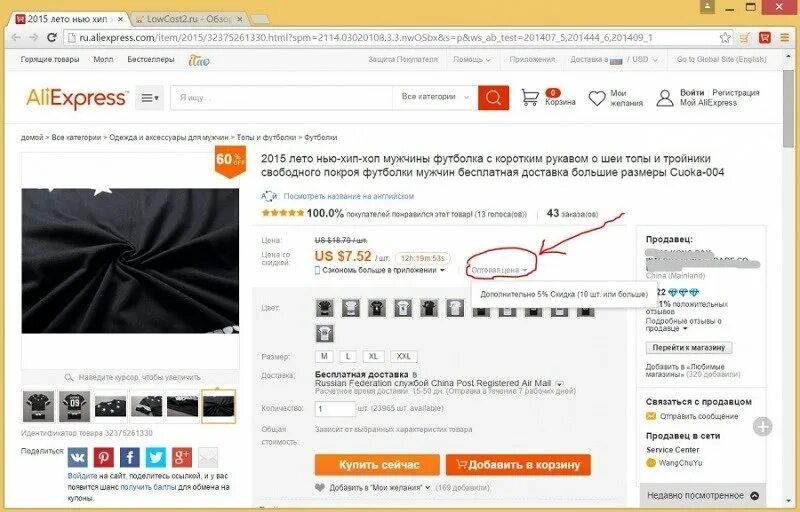Viewport: 800px width, 512px height.
Task: Open the wishlist heart icon
Action: point(596,98)
